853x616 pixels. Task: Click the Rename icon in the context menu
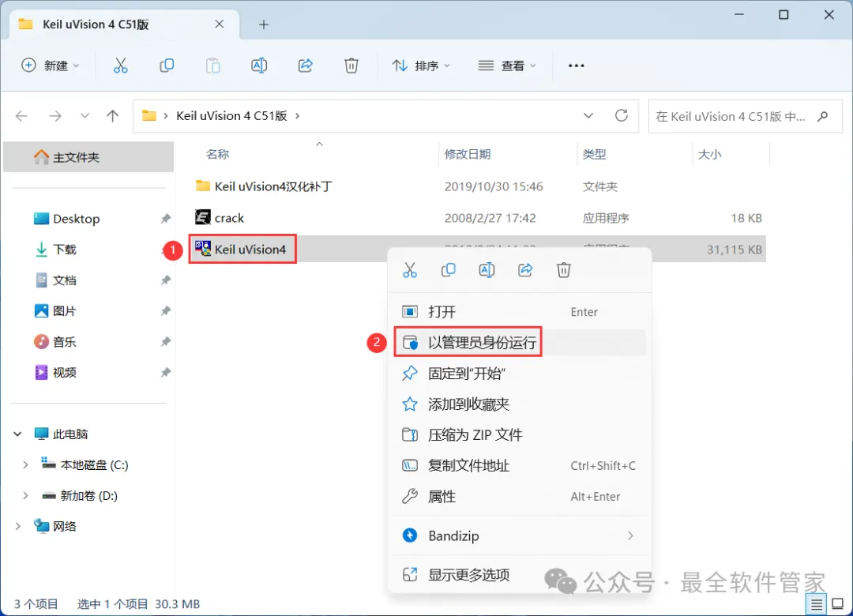coord(487,270)
